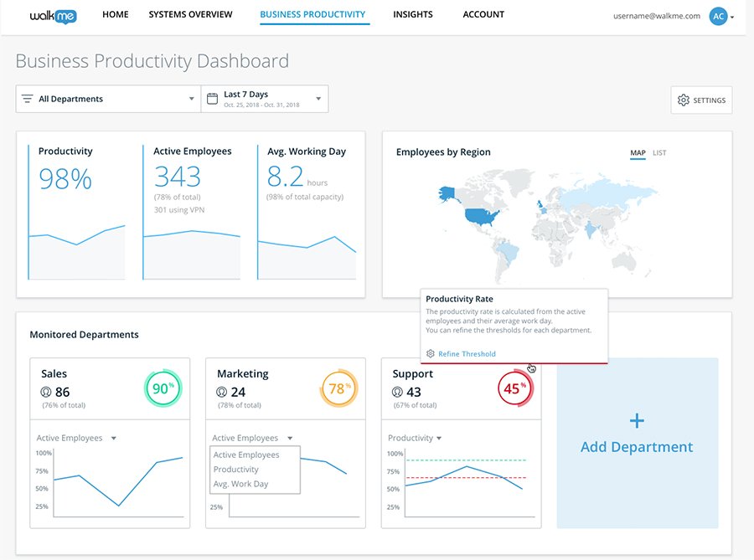The image size is (754, 560).
Task: Open dashboard settings via the gear icon
Action: 684,100
